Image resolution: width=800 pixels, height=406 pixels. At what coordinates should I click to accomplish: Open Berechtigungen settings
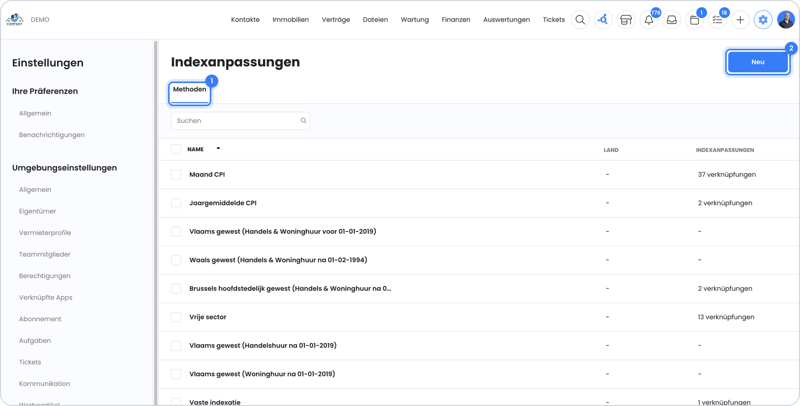coord(45,276)
